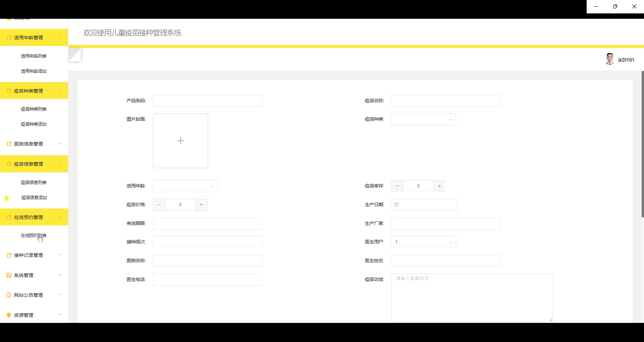The width and height of the screenshot is (644, 342).
Task: Click the 疫苗价格 number value field
Action: [180, 205]
